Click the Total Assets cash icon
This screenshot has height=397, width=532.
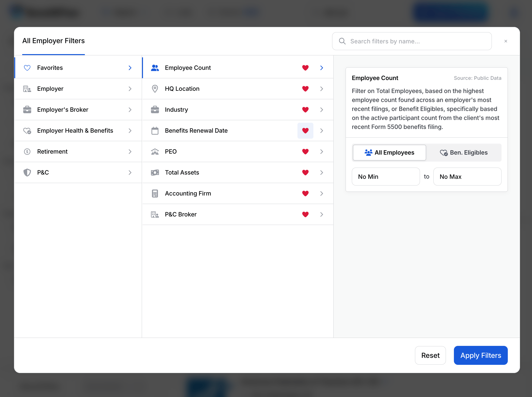tap(155, 173)
